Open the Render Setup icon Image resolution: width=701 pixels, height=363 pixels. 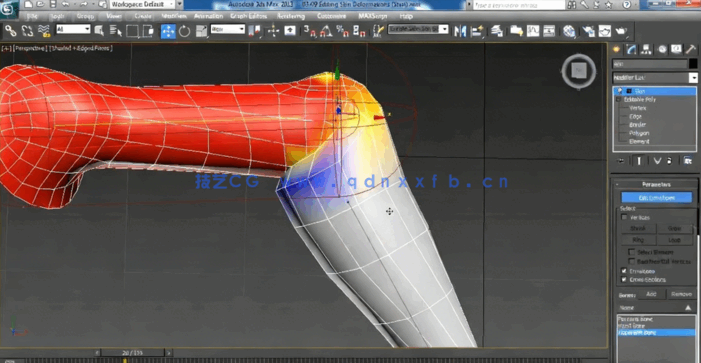(x=589, y=30)
